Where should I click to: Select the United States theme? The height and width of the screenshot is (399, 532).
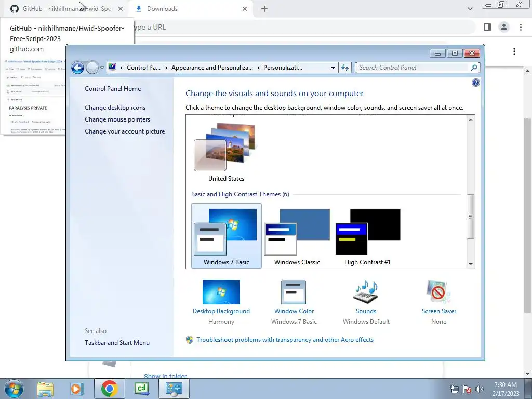coord(226,152)
